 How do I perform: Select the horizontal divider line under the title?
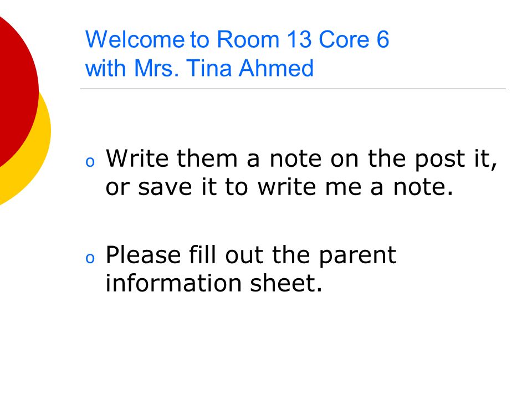pyautogui.click(x=293, y=89)
